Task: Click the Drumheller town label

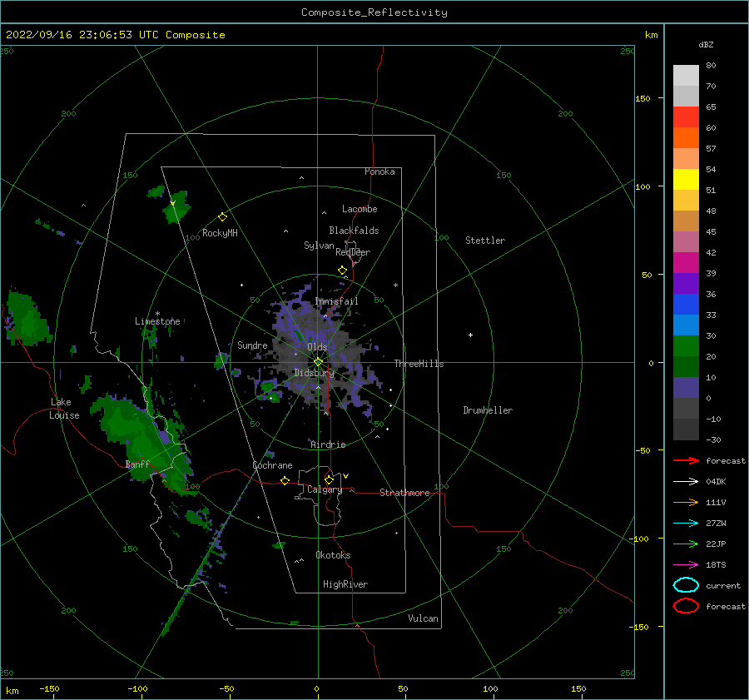Action: tap(488, 410)
